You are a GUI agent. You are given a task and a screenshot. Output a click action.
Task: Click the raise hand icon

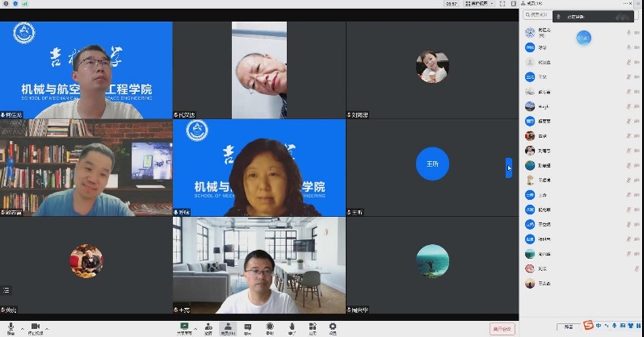[291, 327]
